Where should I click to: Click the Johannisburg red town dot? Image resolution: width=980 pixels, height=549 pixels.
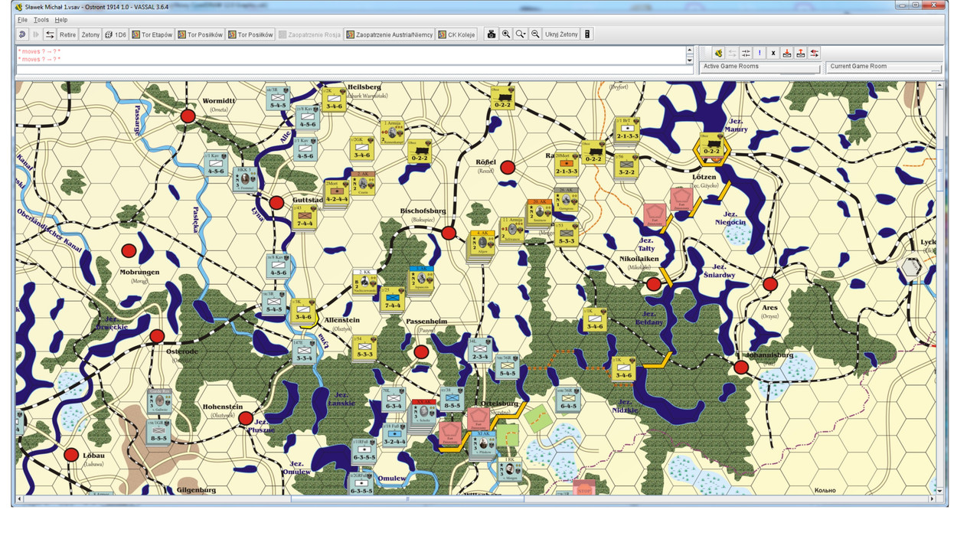click(741, 368)
